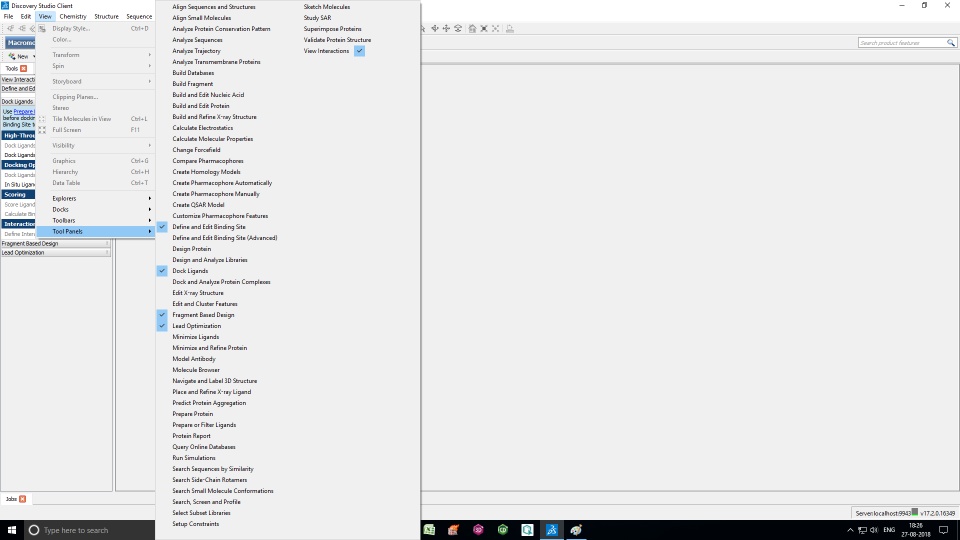Screen dimensions: 960x540
Task: Click the Tile Molecules in View icon
Action: coord(42,119)
